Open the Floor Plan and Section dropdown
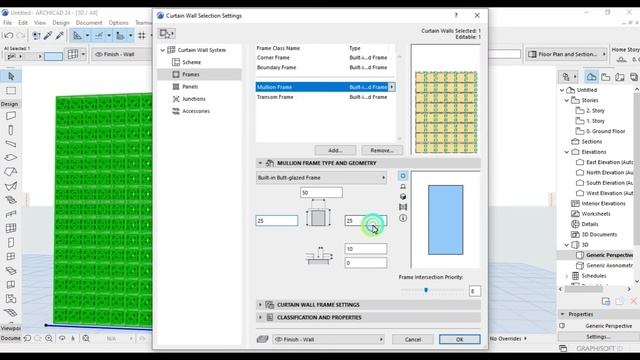Screen dimensions: 640x360 pyautogui.click(x=567, y=54)
